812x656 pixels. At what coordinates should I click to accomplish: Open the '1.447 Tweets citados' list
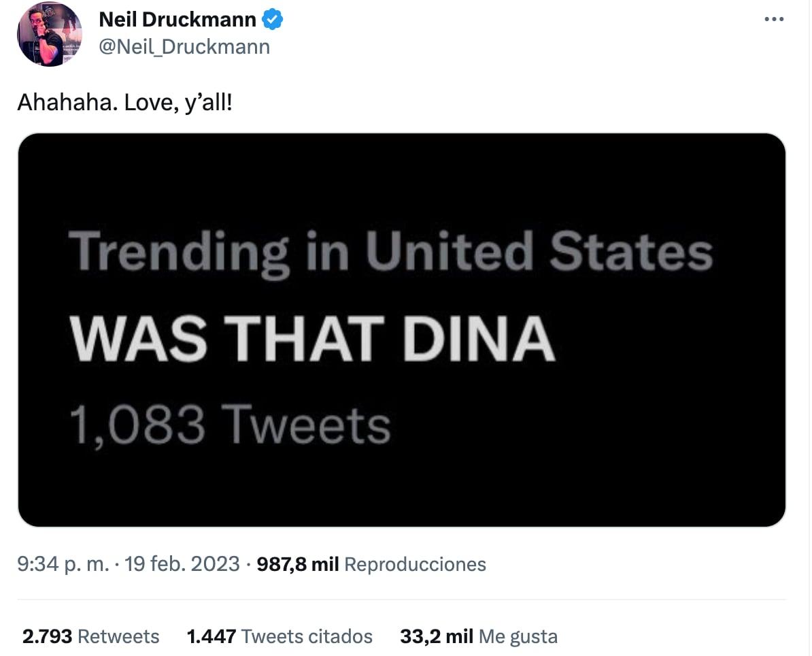coord(280,636)
